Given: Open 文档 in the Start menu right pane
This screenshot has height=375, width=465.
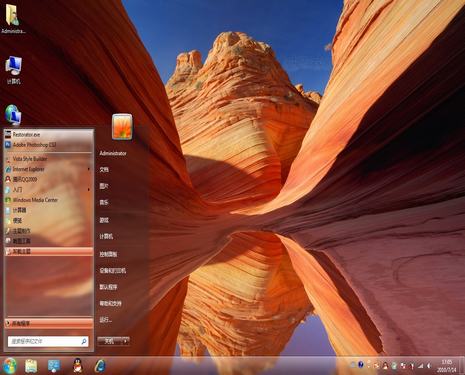Looking at the screenshot, I should 104,170.
